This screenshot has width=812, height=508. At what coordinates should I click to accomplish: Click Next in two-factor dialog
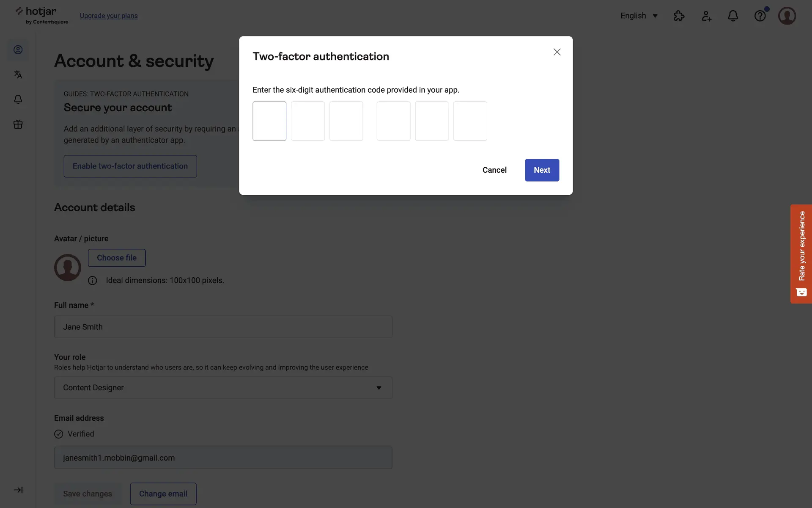tap(542, 170)
